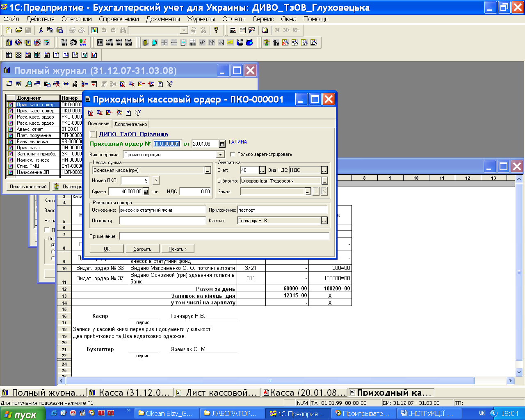
Task: Click the question mark button beside Номер ПКО
Action: [x=156, y=180]
